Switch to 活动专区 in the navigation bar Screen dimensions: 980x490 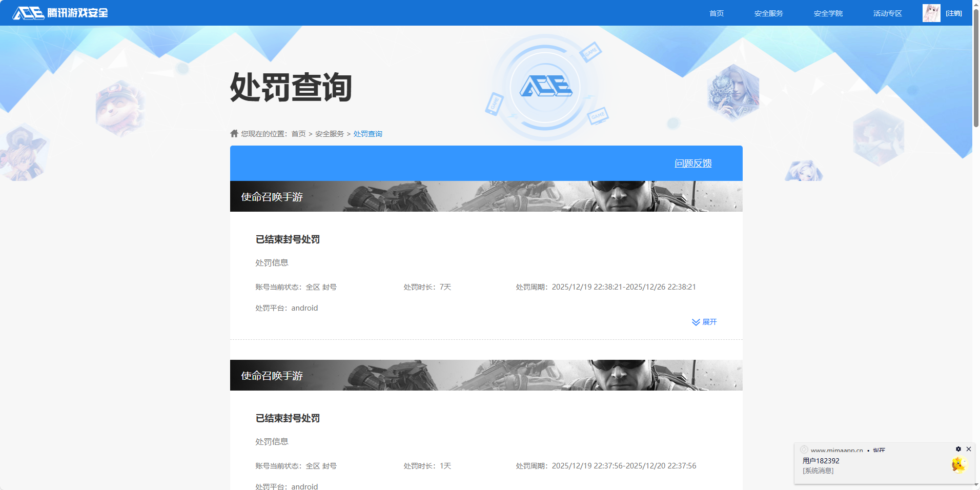(x=887, y=13)
